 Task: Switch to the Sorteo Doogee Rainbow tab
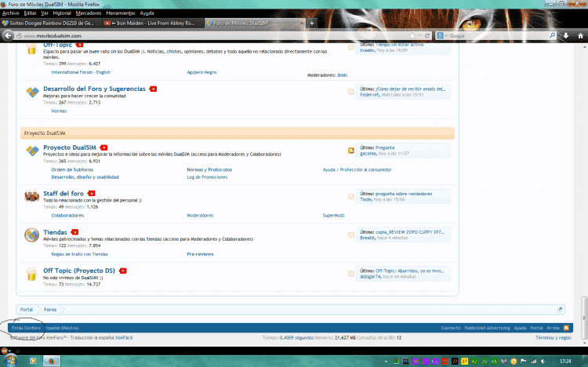51,24
